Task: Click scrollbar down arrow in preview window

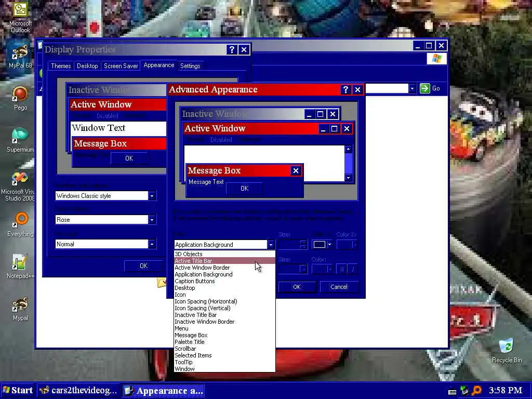Action: pos(349,178)
